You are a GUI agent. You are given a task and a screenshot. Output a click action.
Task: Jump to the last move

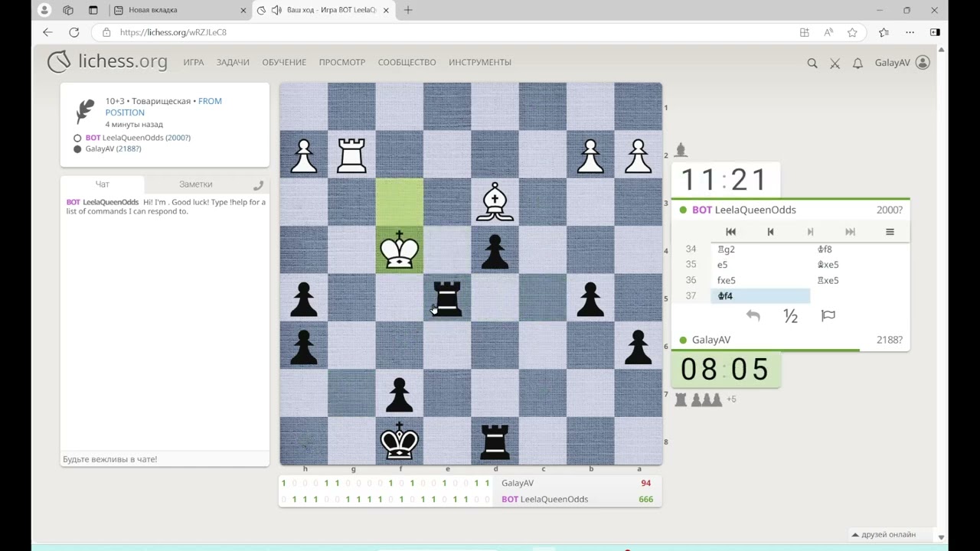point(850,232)
